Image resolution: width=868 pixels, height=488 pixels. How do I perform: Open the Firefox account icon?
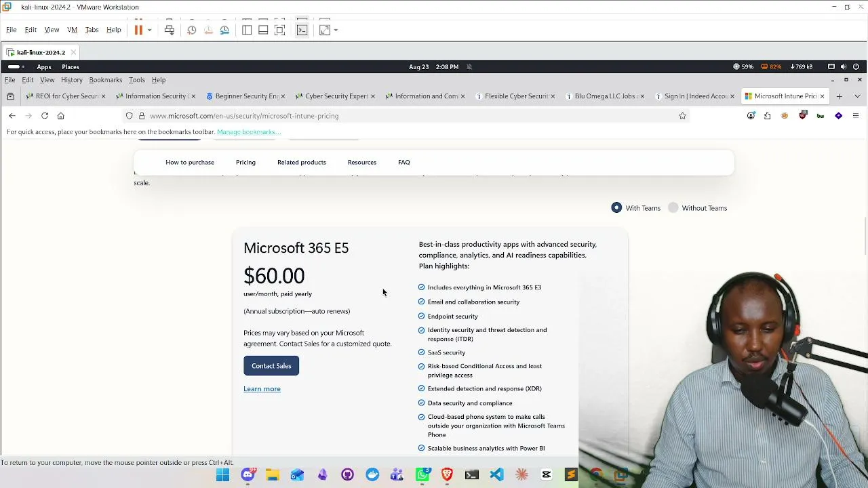coord(751,116)
